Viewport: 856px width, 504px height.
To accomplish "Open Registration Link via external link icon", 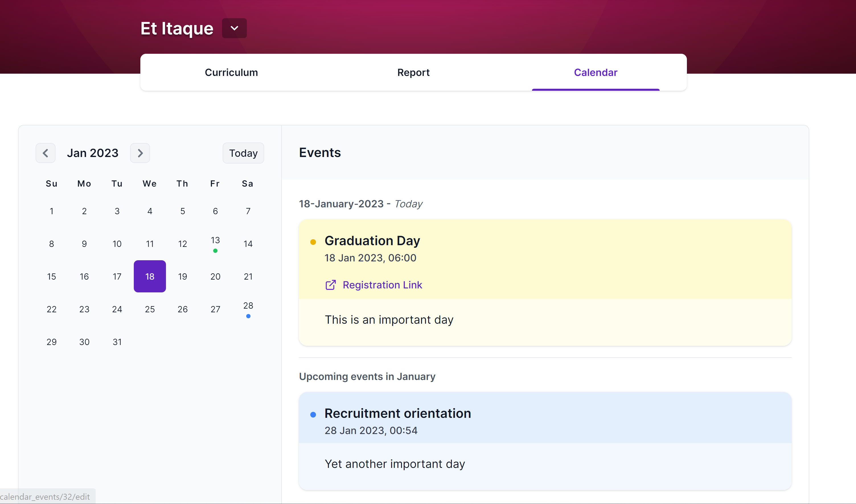I will coord(330,285).
